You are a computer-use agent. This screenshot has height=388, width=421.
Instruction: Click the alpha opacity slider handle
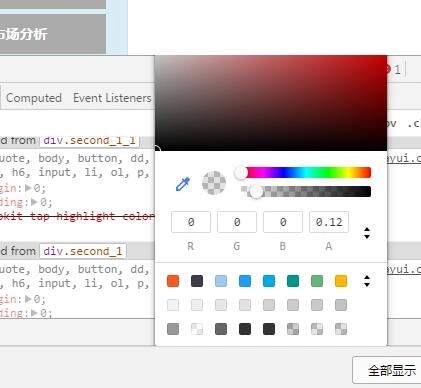click(x=256, y=192)
